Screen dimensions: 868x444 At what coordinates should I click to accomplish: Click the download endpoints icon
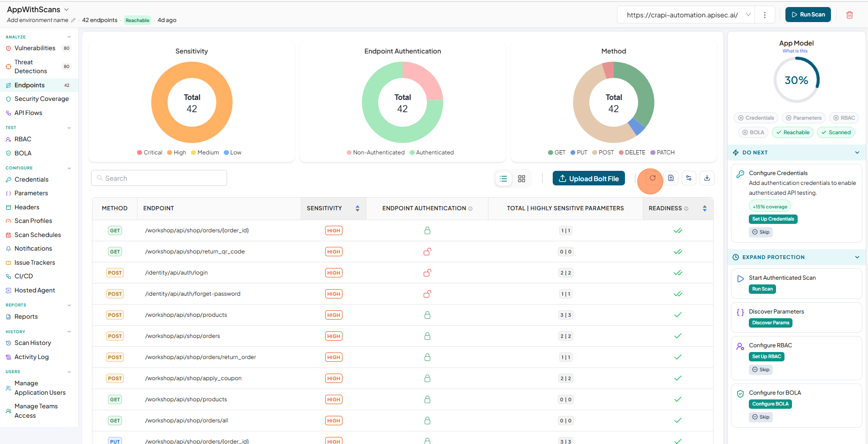click(707, 178)
